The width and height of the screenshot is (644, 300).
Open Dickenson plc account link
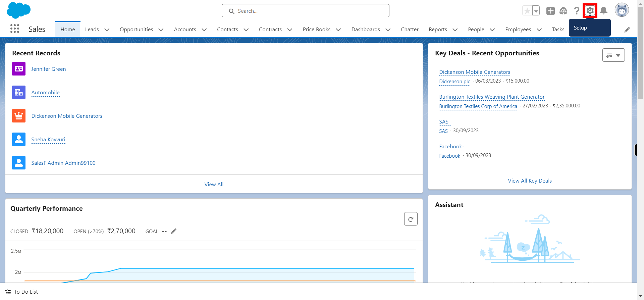point(454,81)
